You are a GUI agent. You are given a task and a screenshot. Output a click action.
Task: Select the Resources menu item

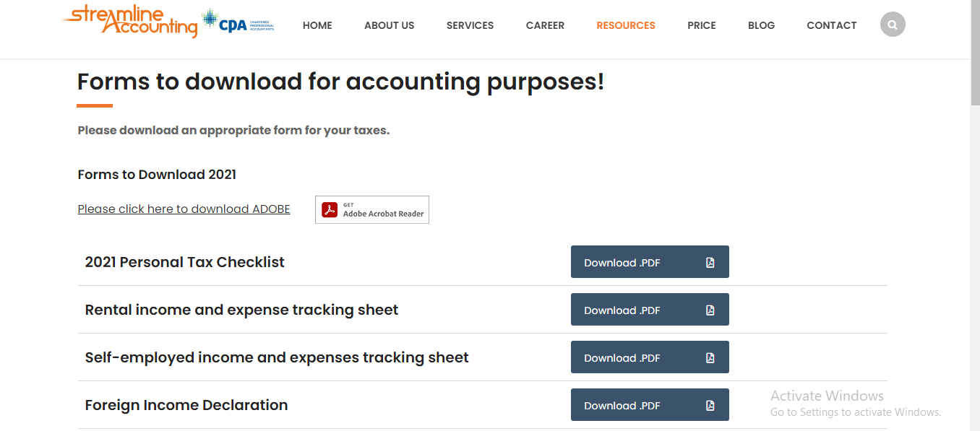(x=625, y=25)
